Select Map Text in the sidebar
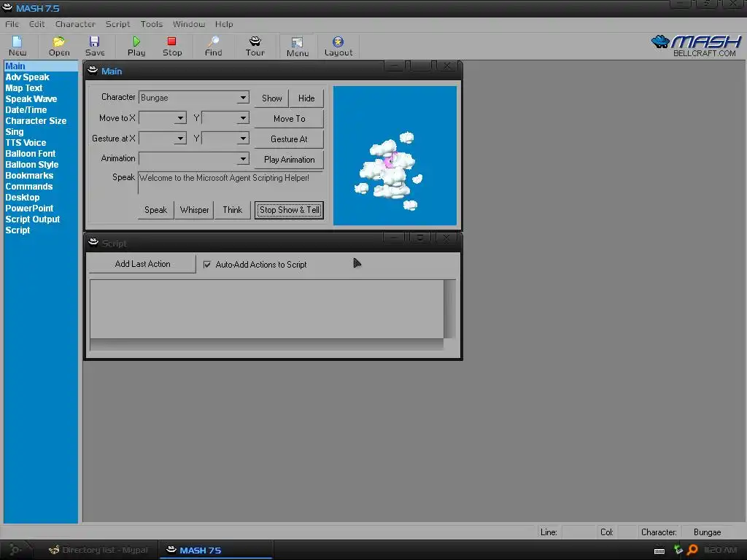The height and width of the screenshot is (560, 747). tap(24, 88)
